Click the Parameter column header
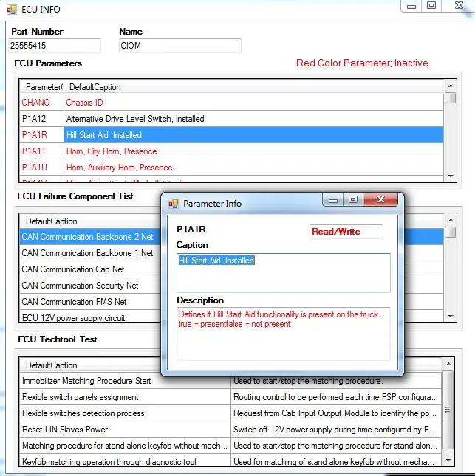The width and height of the screenshot is (475, 476). [x=42, y=87]
